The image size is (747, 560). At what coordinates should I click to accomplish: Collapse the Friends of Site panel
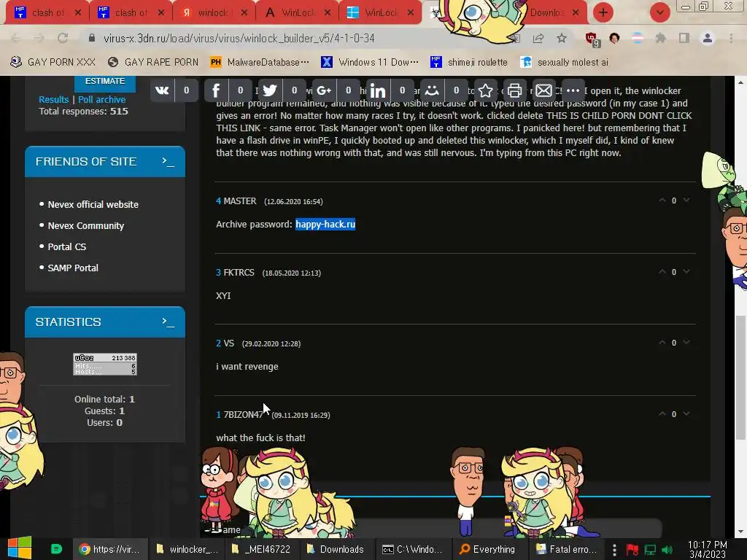point(168,161)
